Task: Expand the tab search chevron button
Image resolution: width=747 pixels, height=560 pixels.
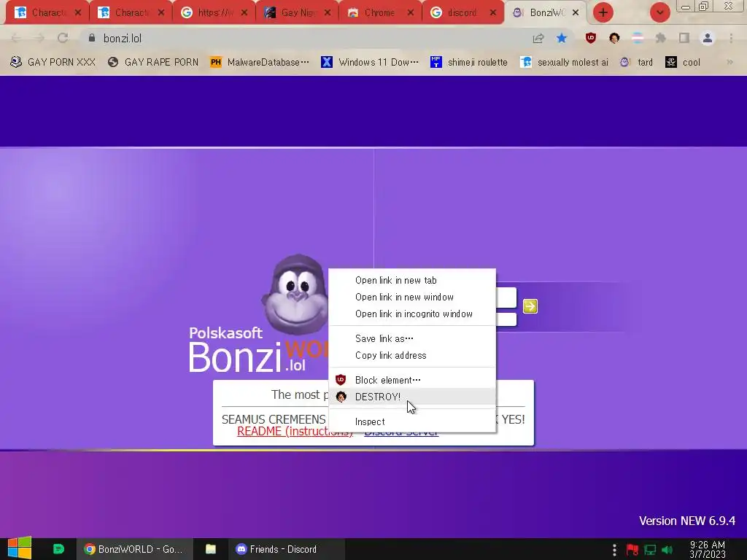Action: coord(659,12)
